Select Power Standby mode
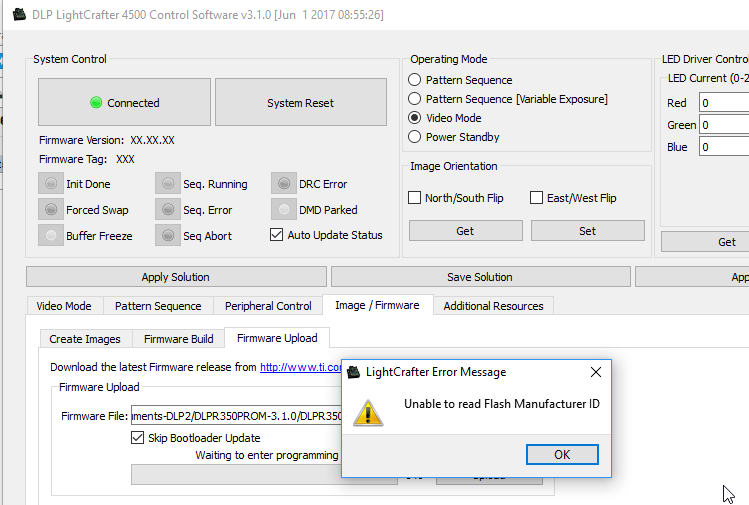This screenshot has width=749, height=505. [414, 137]
